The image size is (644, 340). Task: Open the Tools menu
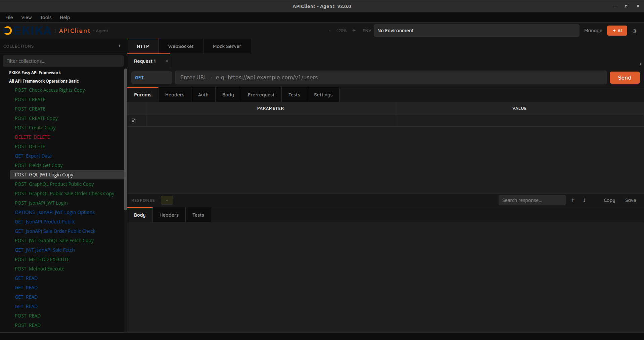[46, 17]
